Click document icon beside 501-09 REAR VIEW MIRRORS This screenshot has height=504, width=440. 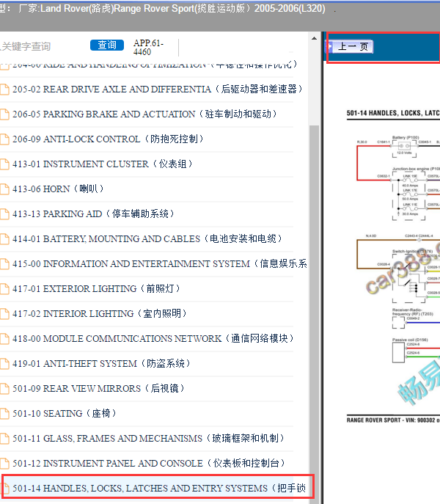click(x=4, y=389)
